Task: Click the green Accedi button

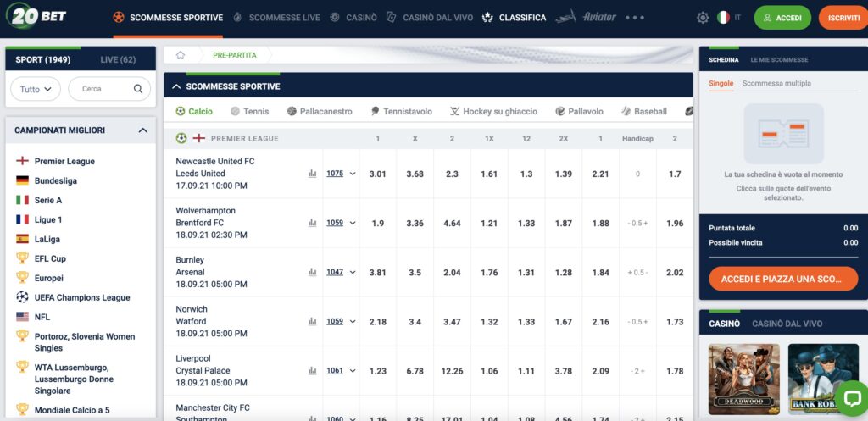Action: (x=782, y=18)
